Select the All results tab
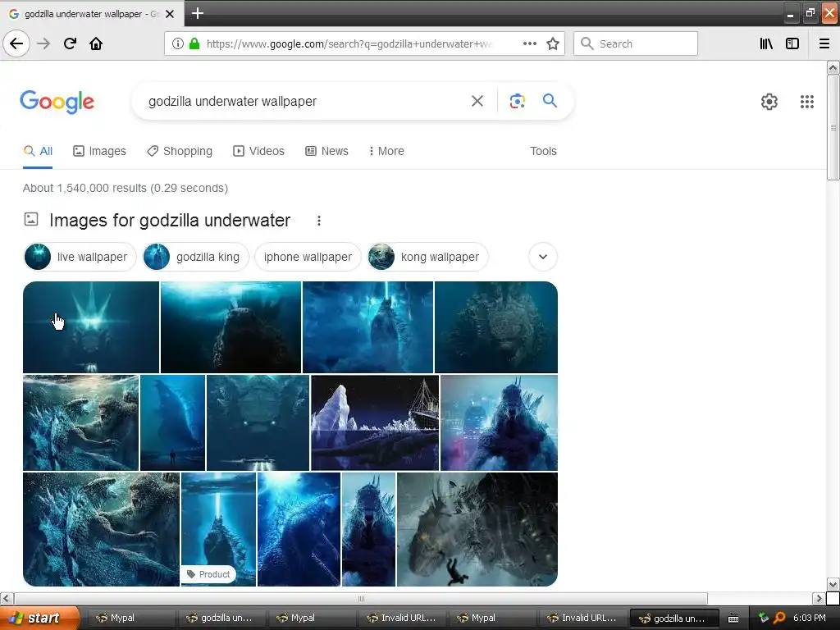840x630 pixels. pos(38,151)
